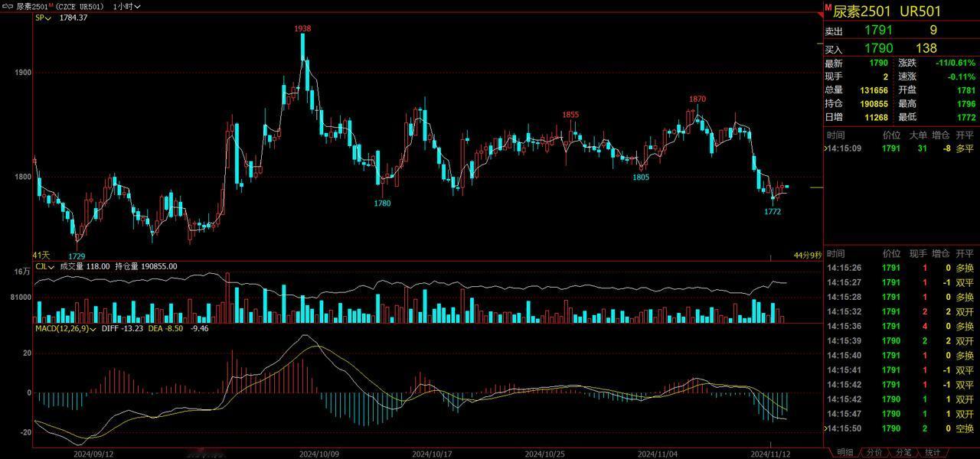Click the 1870 peak label on chart

click(x=697, y=99)
